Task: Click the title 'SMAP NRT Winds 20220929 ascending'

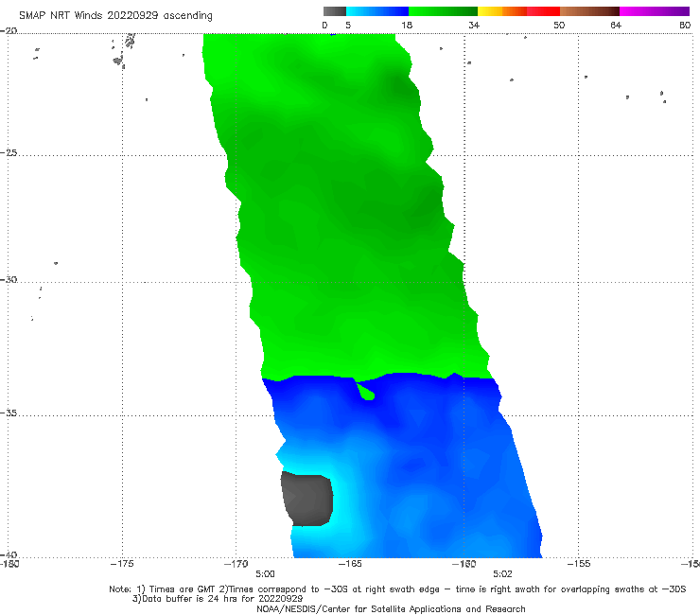Action: coord(115,16)
